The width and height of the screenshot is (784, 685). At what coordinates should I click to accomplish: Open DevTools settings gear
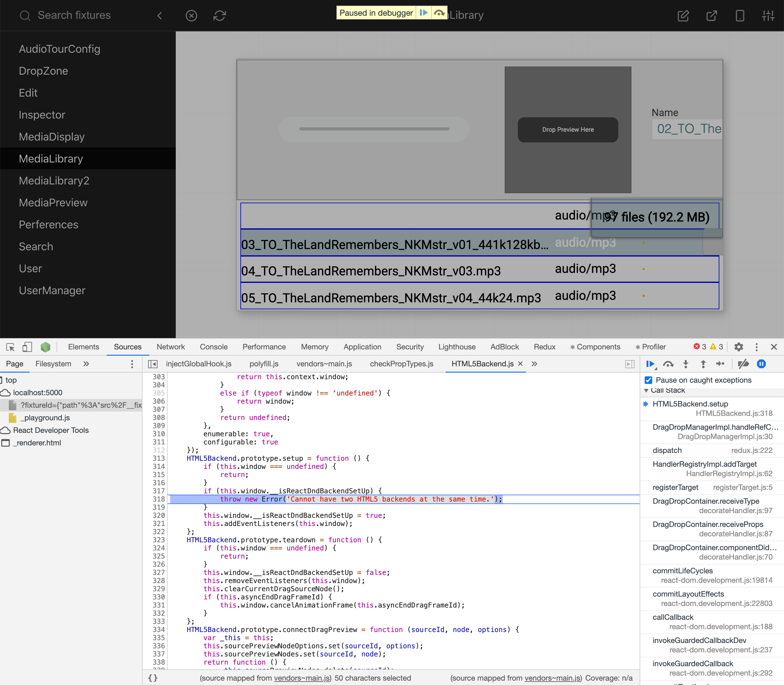click(x=738, y=347)
